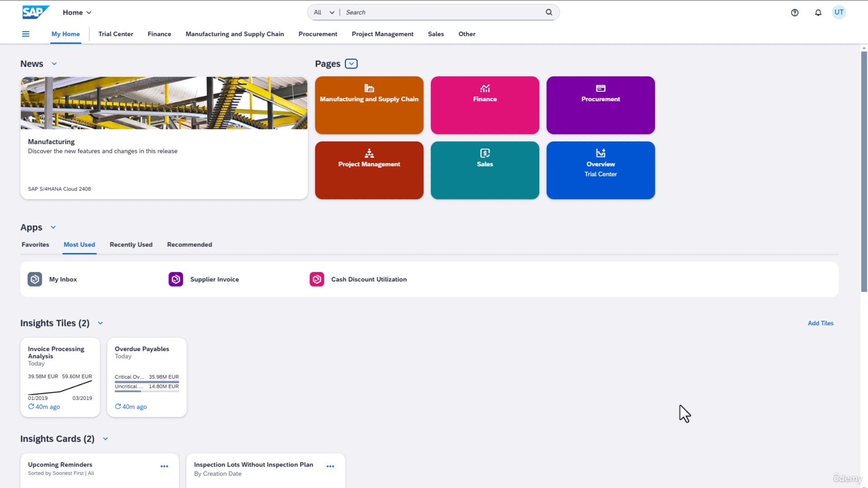Image resolution: width=868 pixels, height=488 pixels.
Task: Switch to the Trial Center tab
Action: point(116,34)
